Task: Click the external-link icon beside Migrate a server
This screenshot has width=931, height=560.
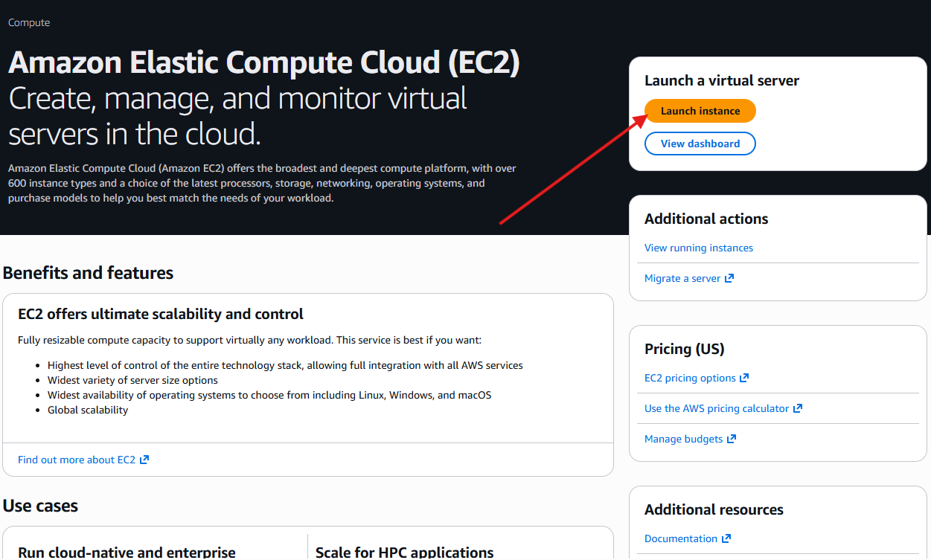Action: (x=729, y=278)
